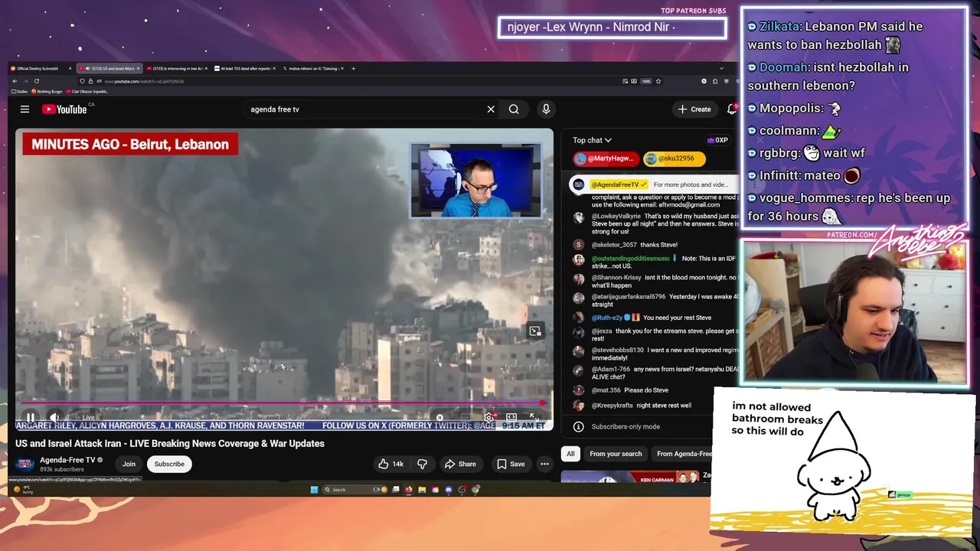Switch to the Official Destiny Subreddit tab
Image resolution: width=980 pixels, height=551 pixels.
tap(41, 68)
